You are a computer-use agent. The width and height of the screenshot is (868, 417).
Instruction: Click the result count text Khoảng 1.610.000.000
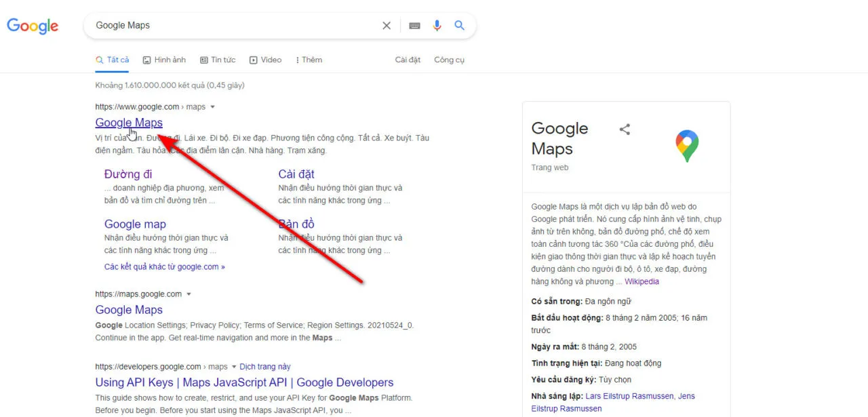170,85
